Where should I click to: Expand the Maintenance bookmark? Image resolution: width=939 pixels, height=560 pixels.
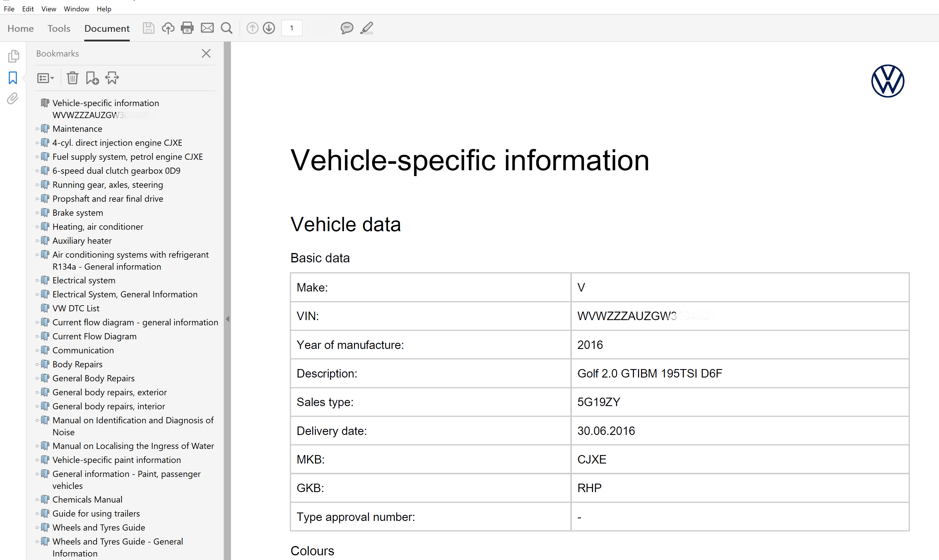tap(37, 129)
